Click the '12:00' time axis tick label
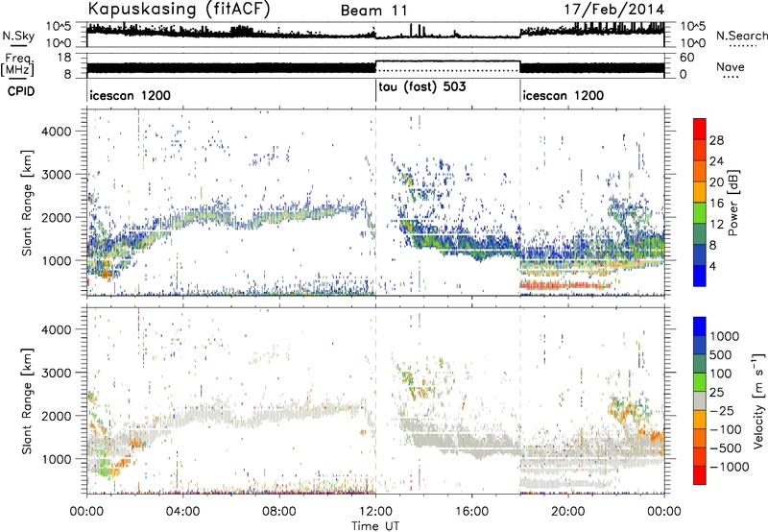768x532 pixels. (x=375, y=512)
